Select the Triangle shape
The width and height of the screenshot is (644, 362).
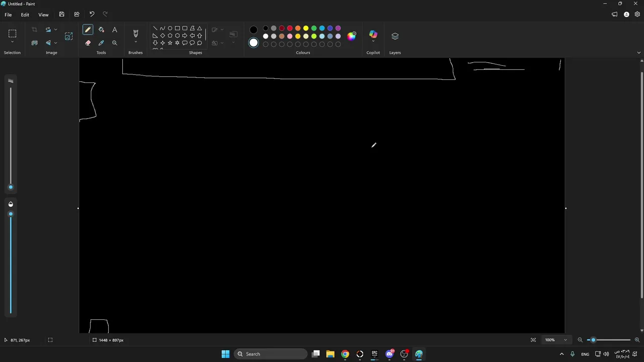(200, 28)
